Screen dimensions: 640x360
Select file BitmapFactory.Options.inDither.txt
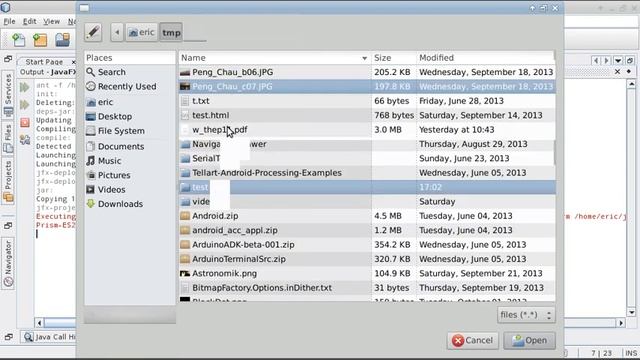pyautogui.click(x=367, y=288)
